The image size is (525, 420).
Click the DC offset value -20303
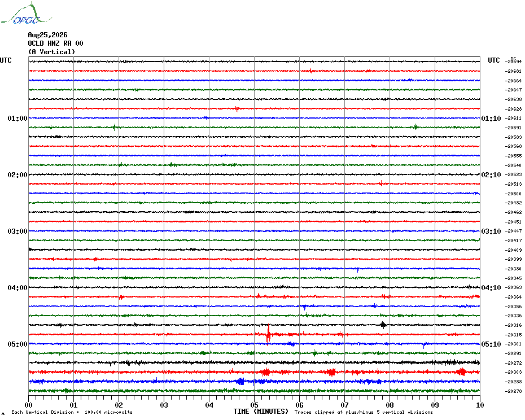[513, 372]
